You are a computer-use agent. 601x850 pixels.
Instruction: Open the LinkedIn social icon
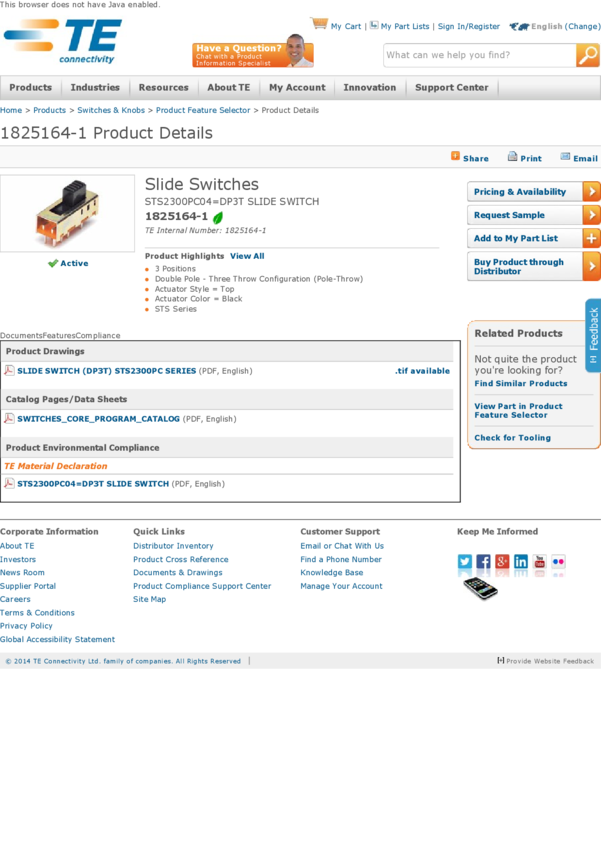coord(521,562)
